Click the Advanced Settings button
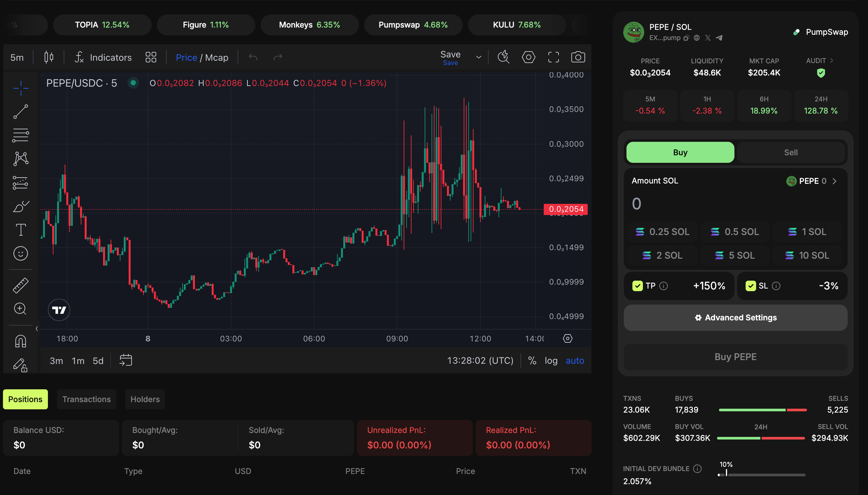Image resolution: width=868 pixels, height=495 pixels. (735, 317)
